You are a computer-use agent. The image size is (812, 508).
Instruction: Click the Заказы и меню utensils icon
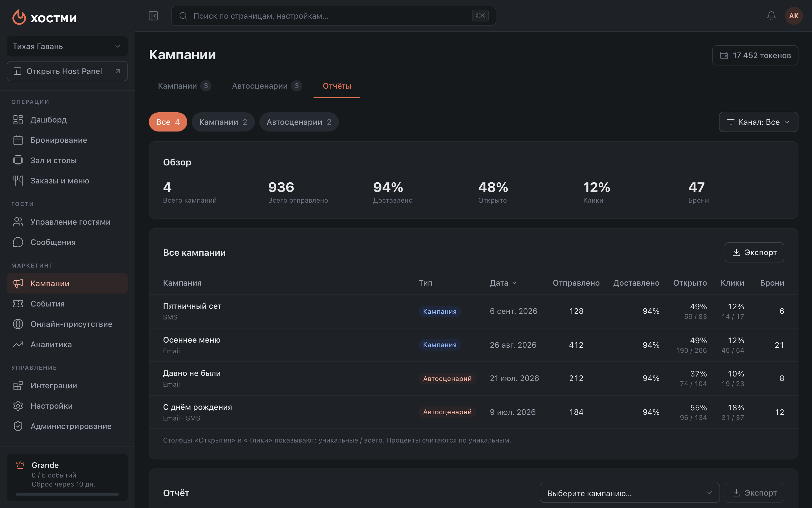point(18,180)
